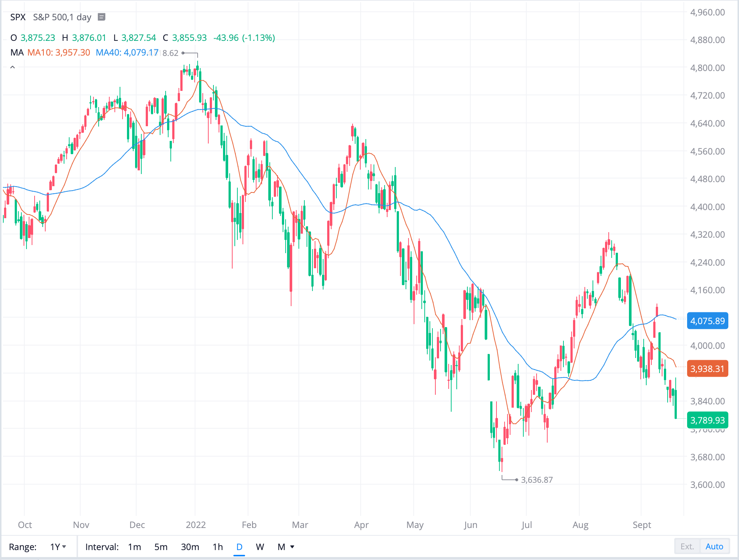Toggle the Auto scale option
The width and height of the screenshot is (739, 560).
click(714, 546)
